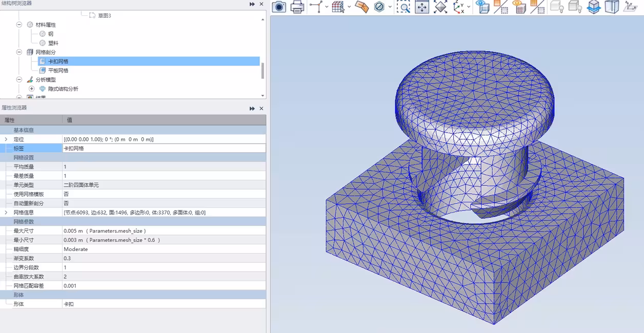Toggle the transparent box display icon
The width and height of the screenshot is (644, 333).
612,7
